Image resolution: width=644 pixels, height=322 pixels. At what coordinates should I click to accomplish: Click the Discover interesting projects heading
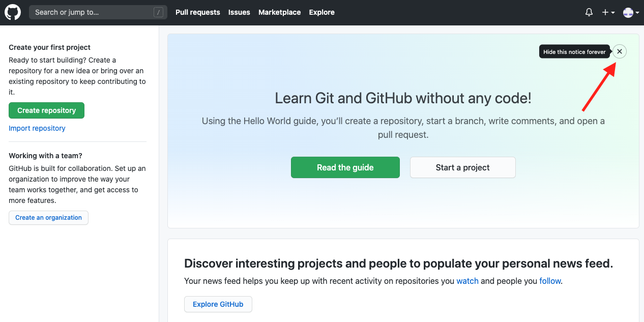398,264
